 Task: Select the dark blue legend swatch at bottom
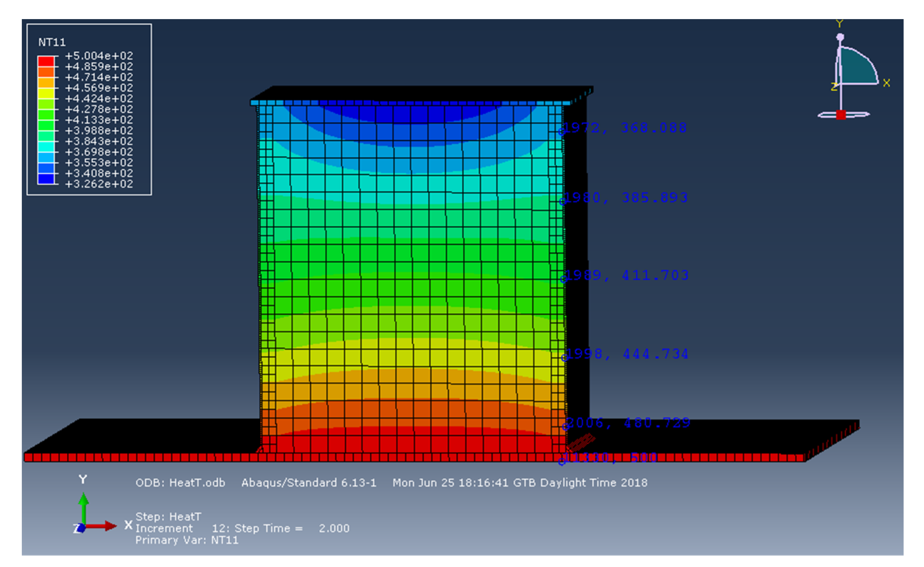(46, 179)
